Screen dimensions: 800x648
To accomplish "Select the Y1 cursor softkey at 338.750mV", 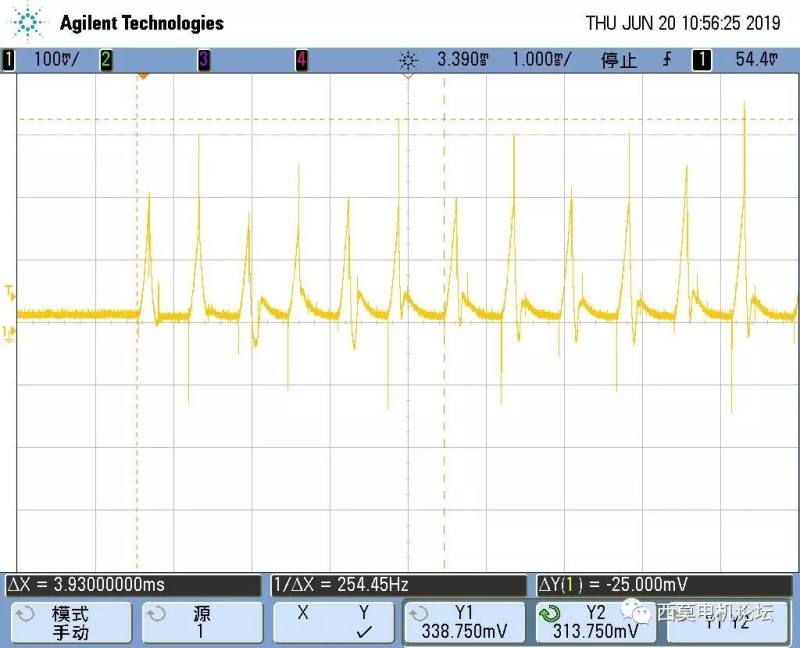I will pyautogui.click(x=463, y=622).
